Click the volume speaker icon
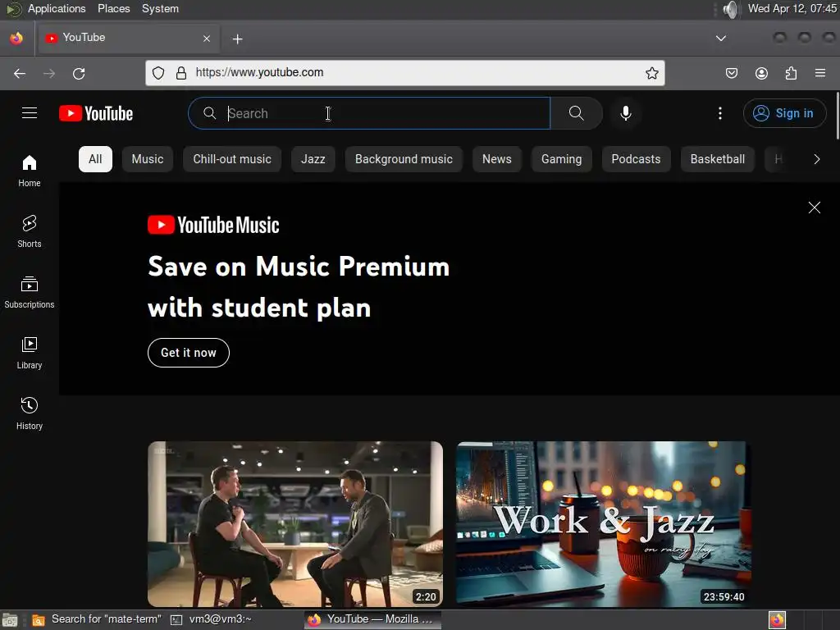This screenshot has width=840, height=630. [731, 9]
